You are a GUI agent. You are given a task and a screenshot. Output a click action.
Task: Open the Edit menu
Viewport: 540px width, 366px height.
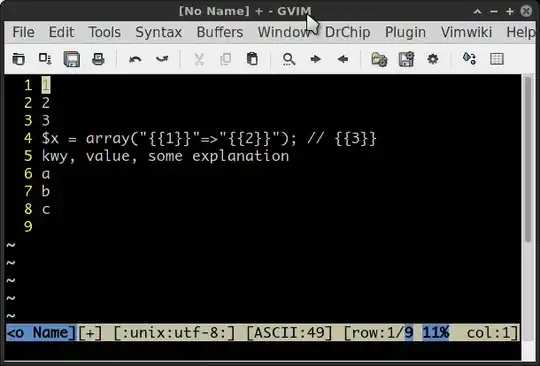click(61, 32)
